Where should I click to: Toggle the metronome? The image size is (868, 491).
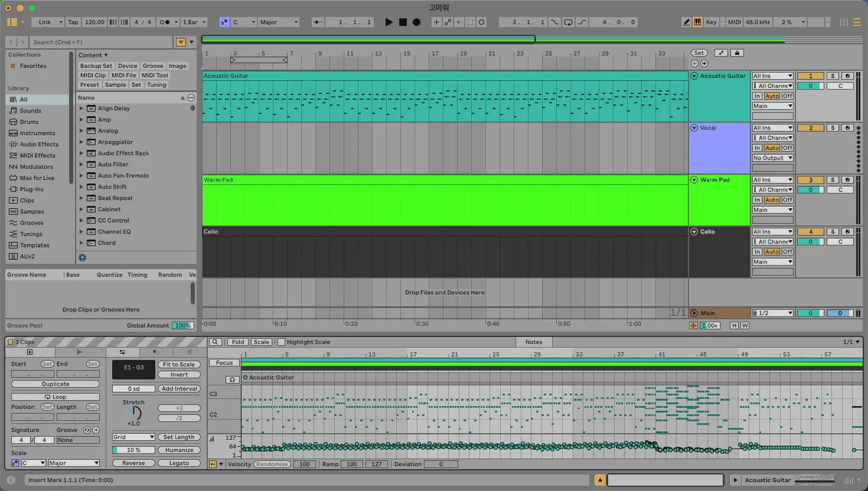coord(164,22)
